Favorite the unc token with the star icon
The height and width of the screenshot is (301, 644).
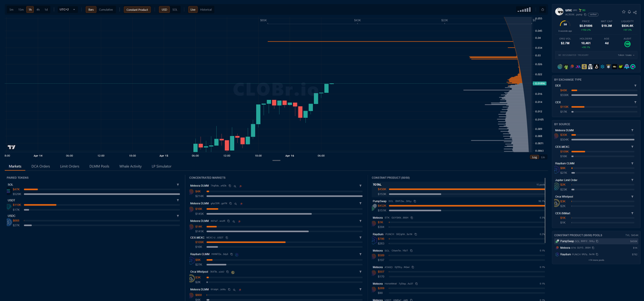tap(624, 11)
